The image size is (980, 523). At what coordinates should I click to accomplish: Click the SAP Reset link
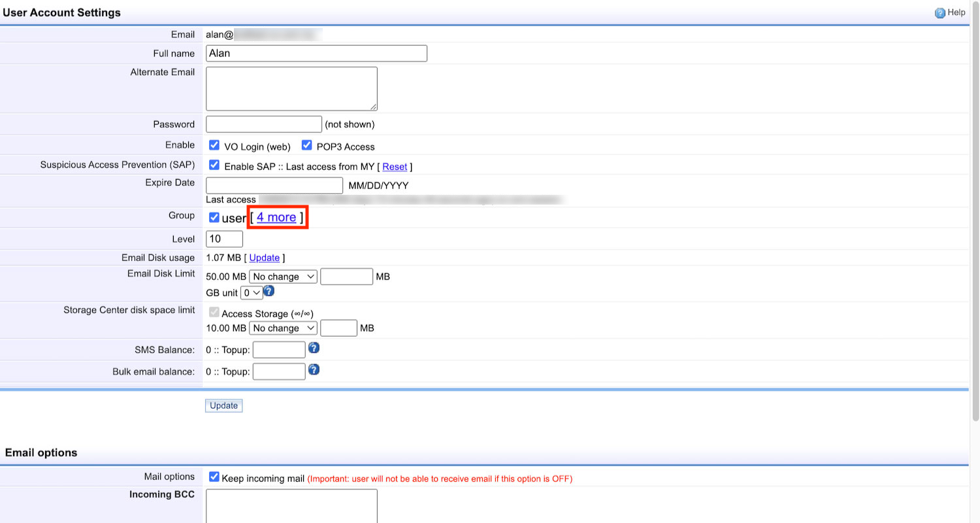tap(395, 167)
